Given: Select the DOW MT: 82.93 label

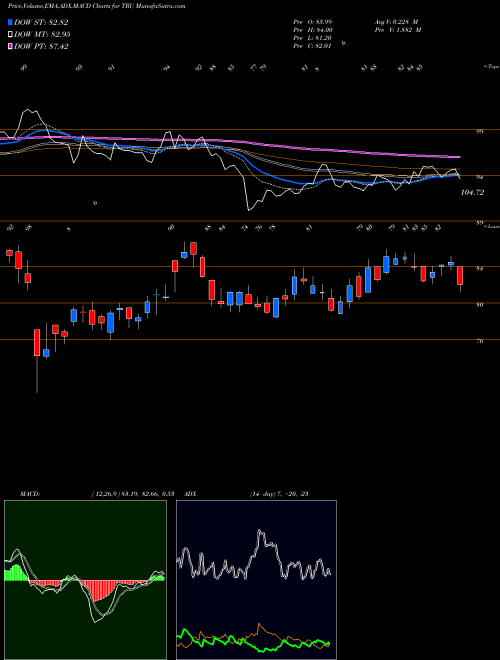Looking at the screenshot, I should [42, 35].
